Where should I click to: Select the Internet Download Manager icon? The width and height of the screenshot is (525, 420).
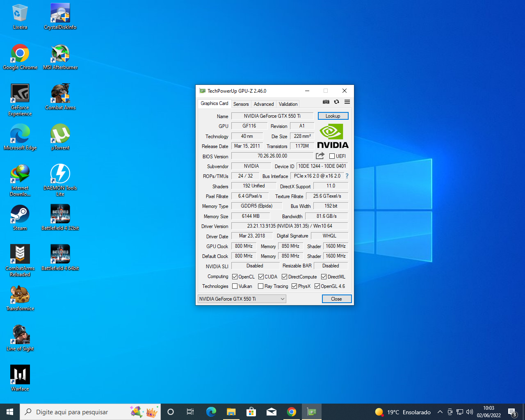pyautogui.click(x=20, y=180)
